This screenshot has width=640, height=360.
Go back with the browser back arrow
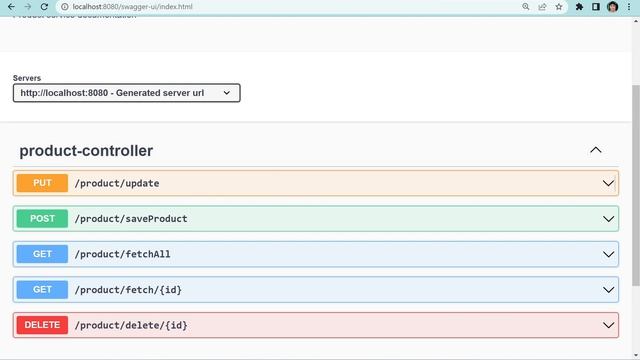coord(11,7)
